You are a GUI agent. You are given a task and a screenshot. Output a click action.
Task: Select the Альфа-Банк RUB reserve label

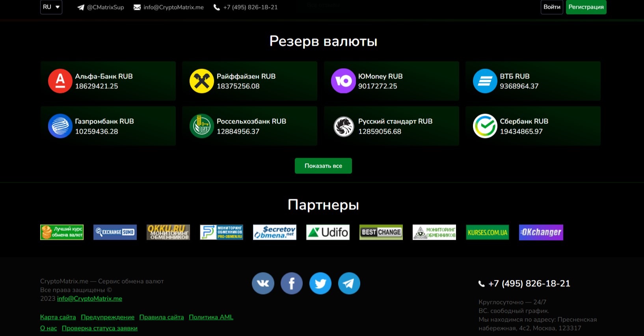pyautogui.click(x=104, y=77)
